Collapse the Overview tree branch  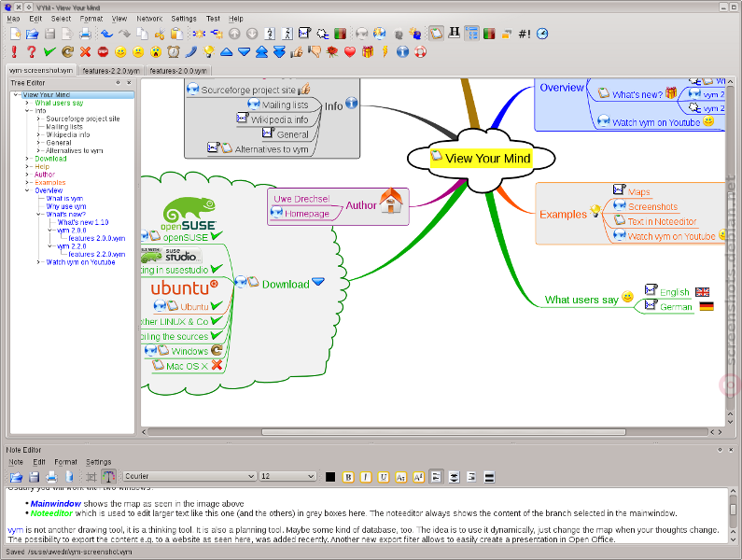[x=27, y=190]
